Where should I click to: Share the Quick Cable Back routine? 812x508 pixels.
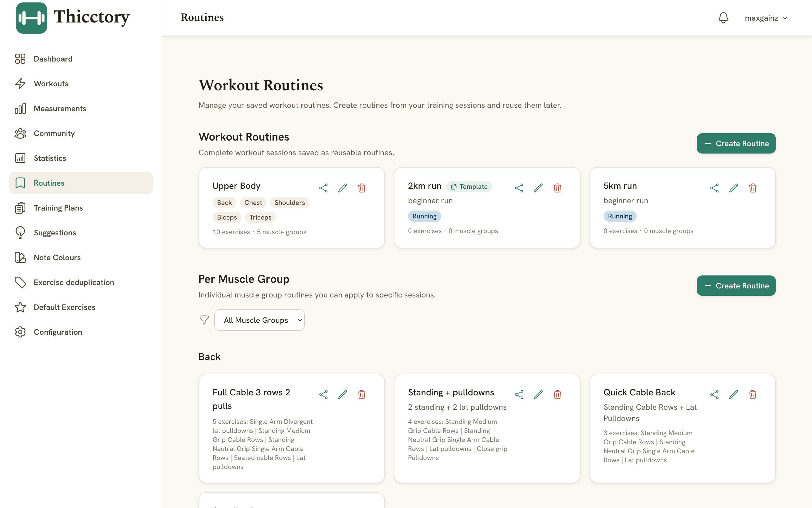[714, 395]
